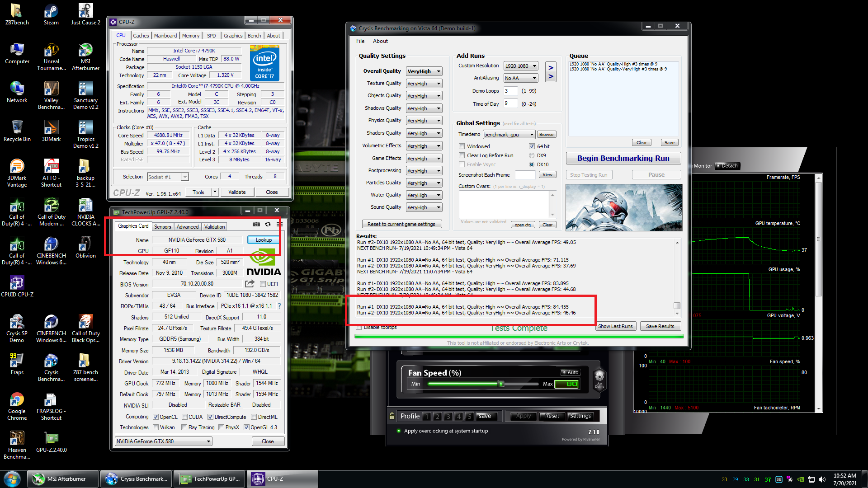This screenshot has height=488, width=868.
Task: Select the DX9 radio button
Action: coord(532,155)
